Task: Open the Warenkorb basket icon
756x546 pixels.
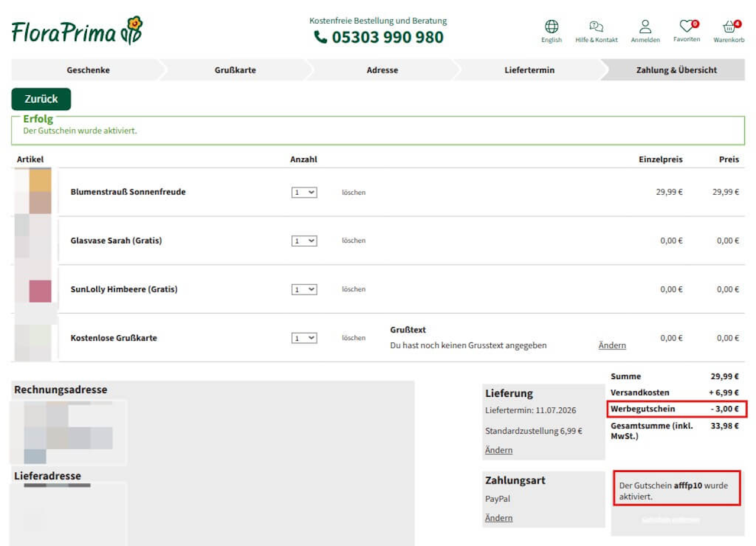Action: [729, 27]
